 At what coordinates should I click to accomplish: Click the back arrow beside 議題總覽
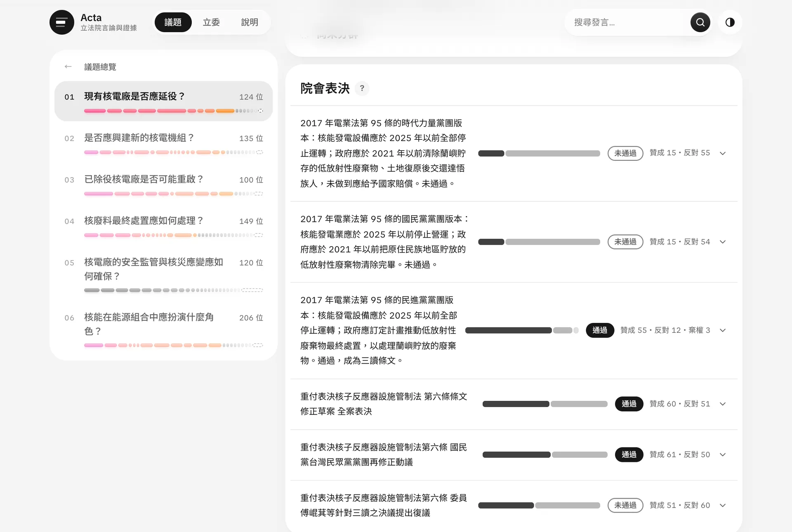pos(68,67)
